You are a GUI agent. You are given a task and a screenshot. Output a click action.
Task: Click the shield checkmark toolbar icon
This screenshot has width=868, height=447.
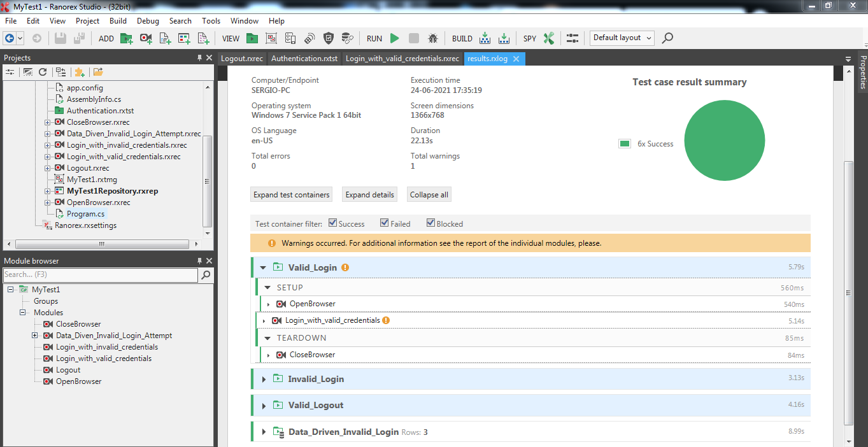coord(329,38)
